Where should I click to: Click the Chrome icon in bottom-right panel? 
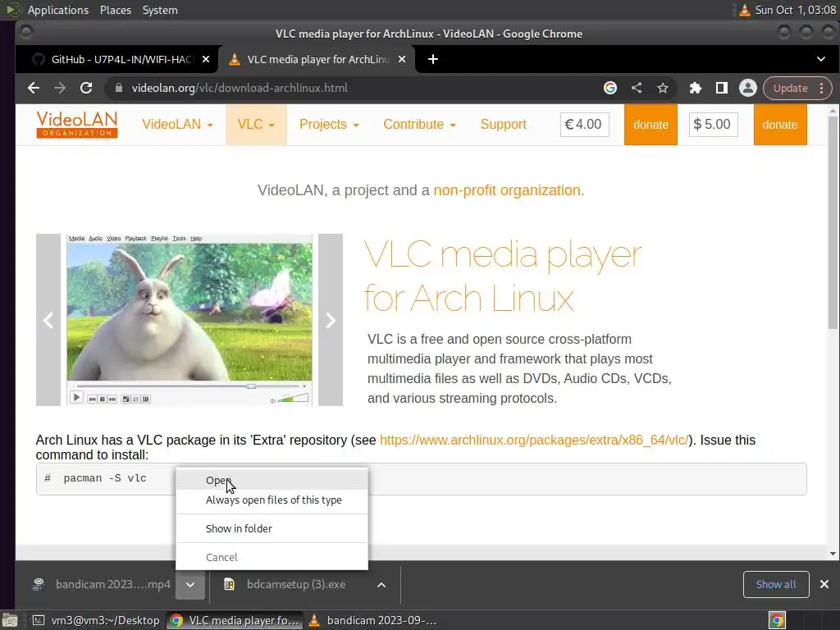point(777,620)
